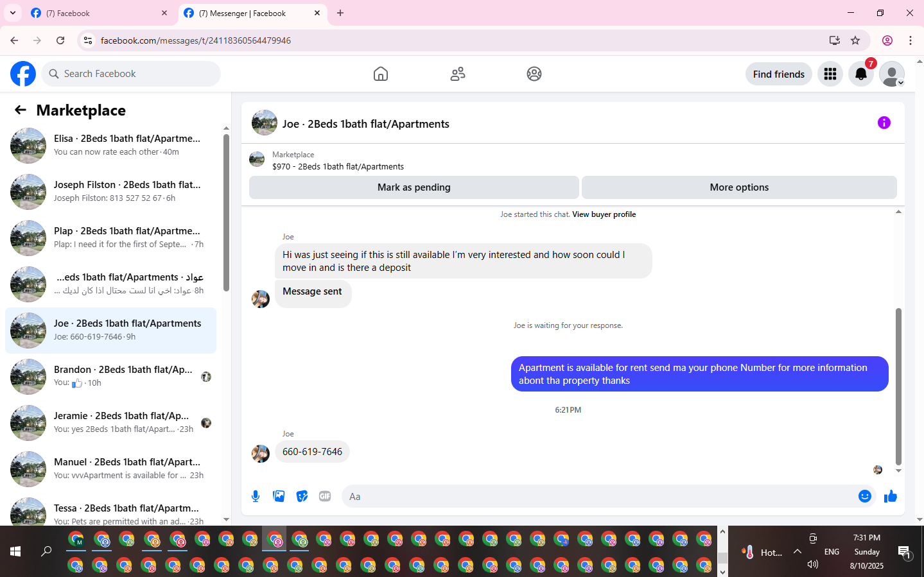Click the install app icon in address bar
This screenshot has height=577, width=924.
(835, 40)
